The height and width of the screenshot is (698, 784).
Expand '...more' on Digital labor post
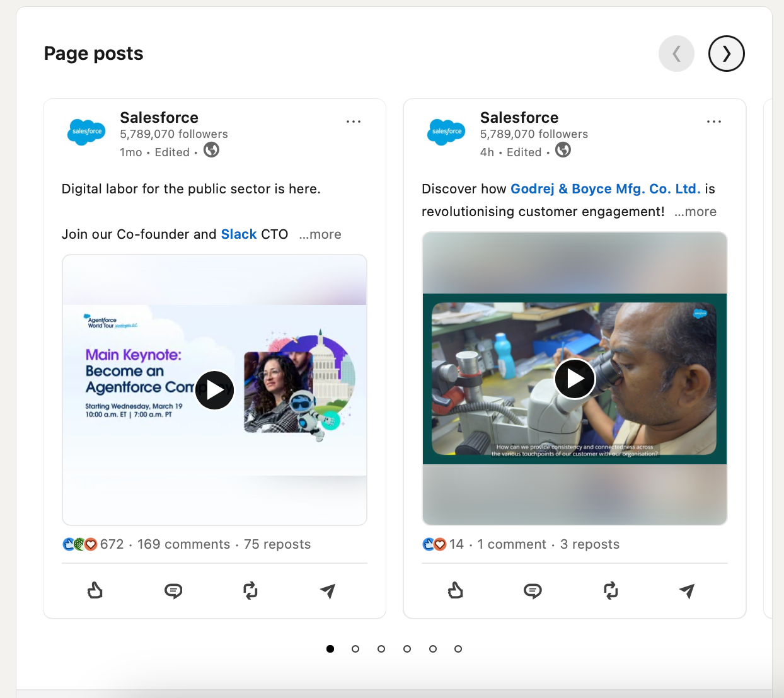tap(320, 234)
